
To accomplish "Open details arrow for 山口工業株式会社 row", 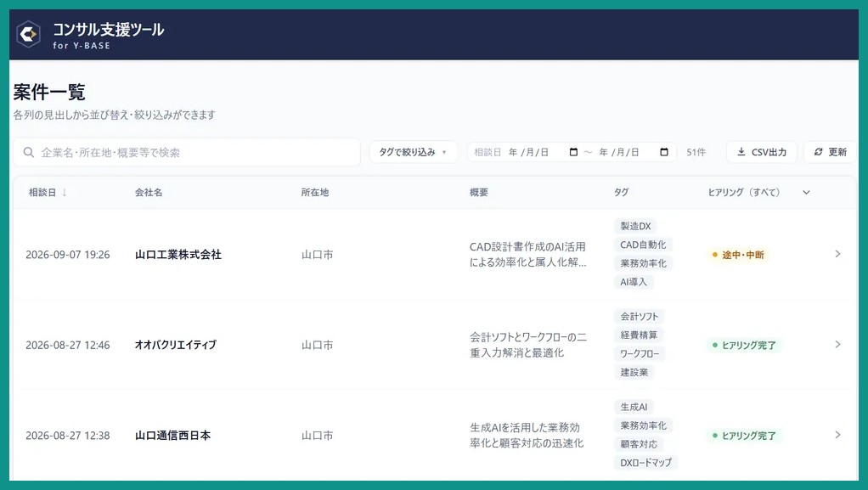I will [x=837, y=254].
